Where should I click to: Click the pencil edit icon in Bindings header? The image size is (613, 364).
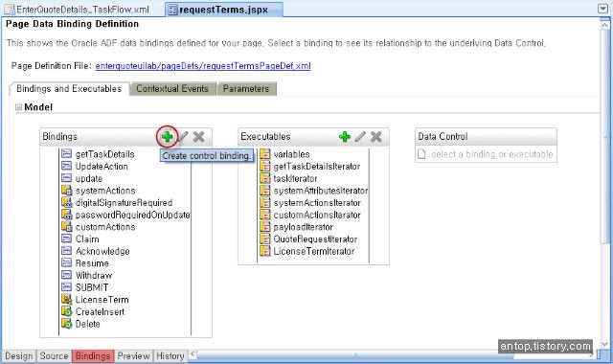coord(183,136)
